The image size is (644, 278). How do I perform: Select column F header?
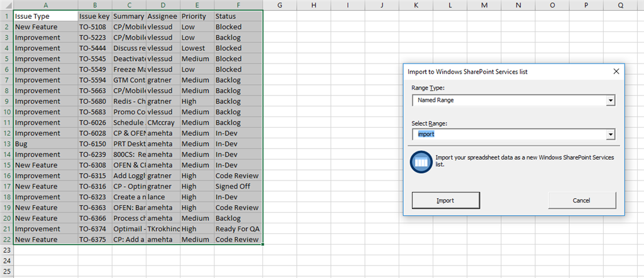238,5
